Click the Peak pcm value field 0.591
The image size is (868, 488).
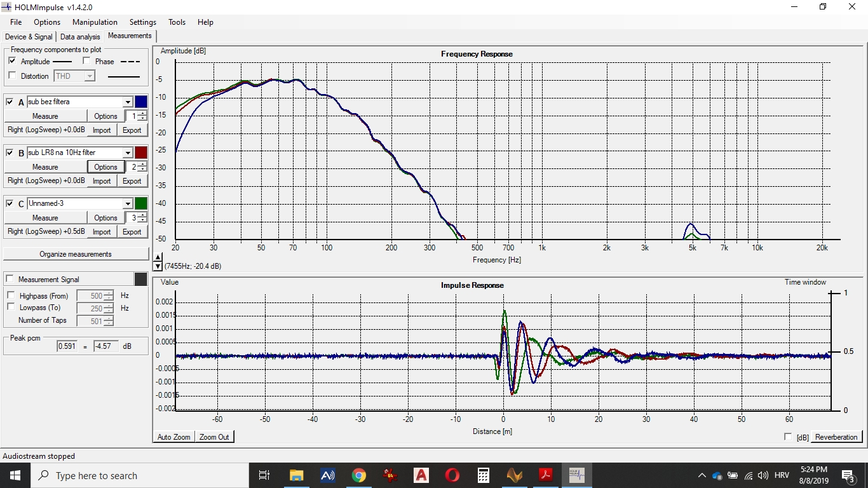66,346
